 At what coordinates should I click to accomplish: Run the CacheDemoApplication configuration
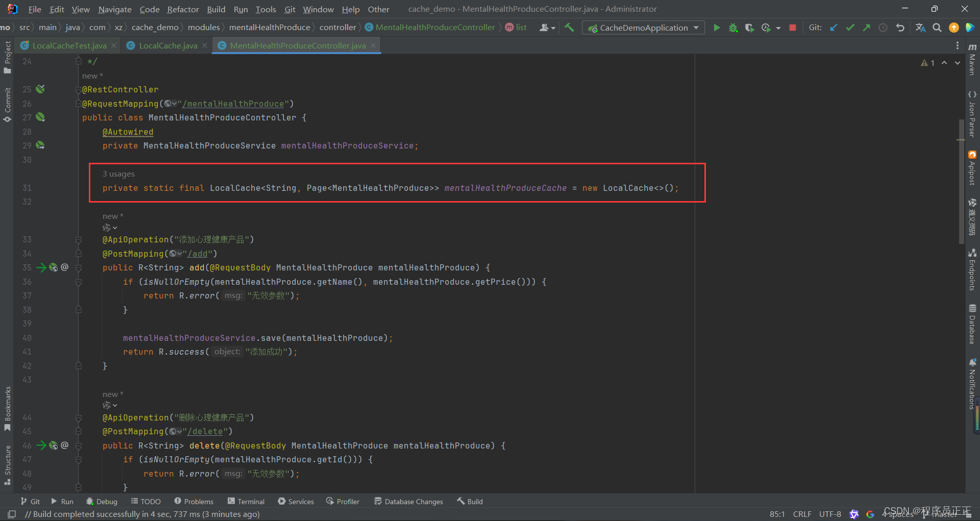tap(717, 28)
